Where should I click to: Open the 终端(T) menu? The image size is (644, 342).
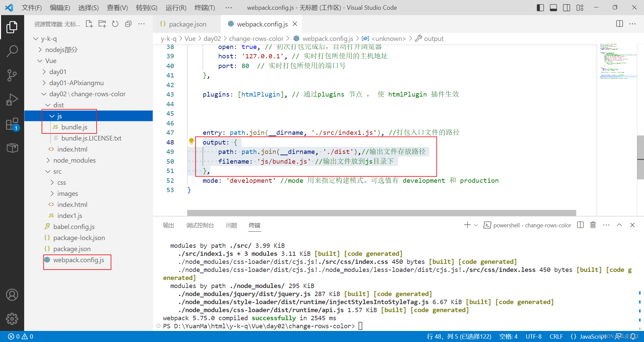(x=205, y=7)
